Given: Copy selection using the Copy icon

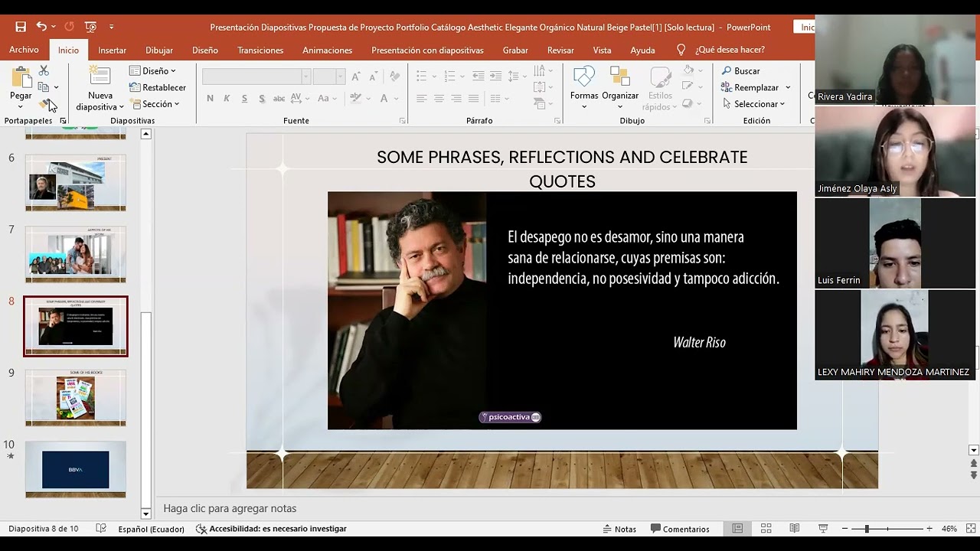Looking at the screenshot, I should [44, 87].
